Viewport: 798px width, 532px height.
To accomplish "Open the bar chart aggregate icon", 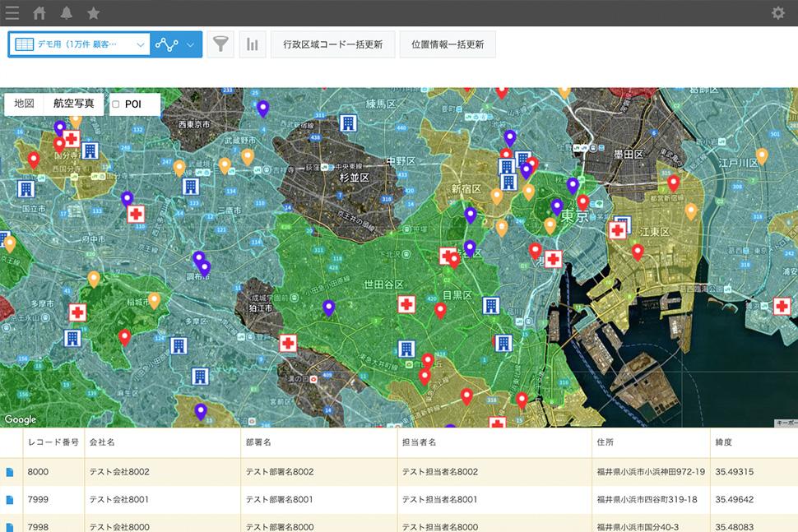I will click(253, 44).
